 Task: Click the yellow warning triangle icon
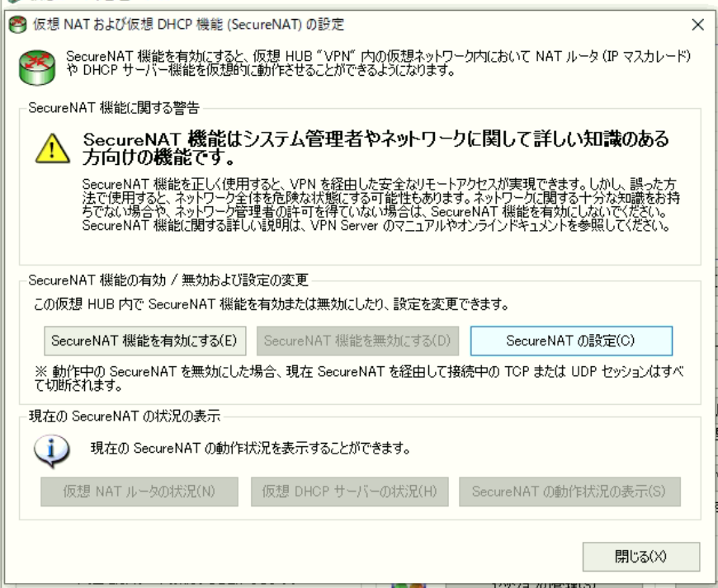pyautogui.click(x=53, y=148)
